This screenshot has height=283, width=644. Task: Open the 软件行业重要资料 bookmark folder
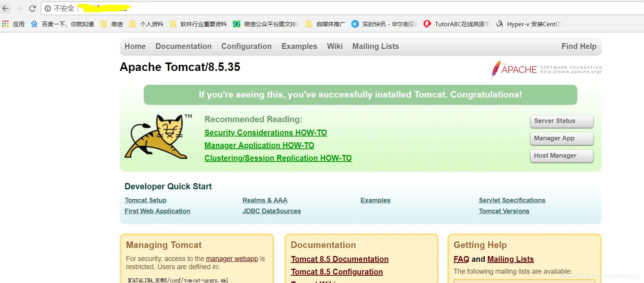click(198, 24)
